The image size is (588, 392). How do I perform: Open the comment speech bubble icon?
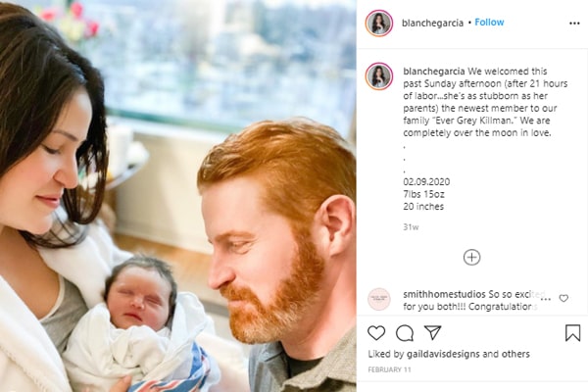[x=405, y=333]
